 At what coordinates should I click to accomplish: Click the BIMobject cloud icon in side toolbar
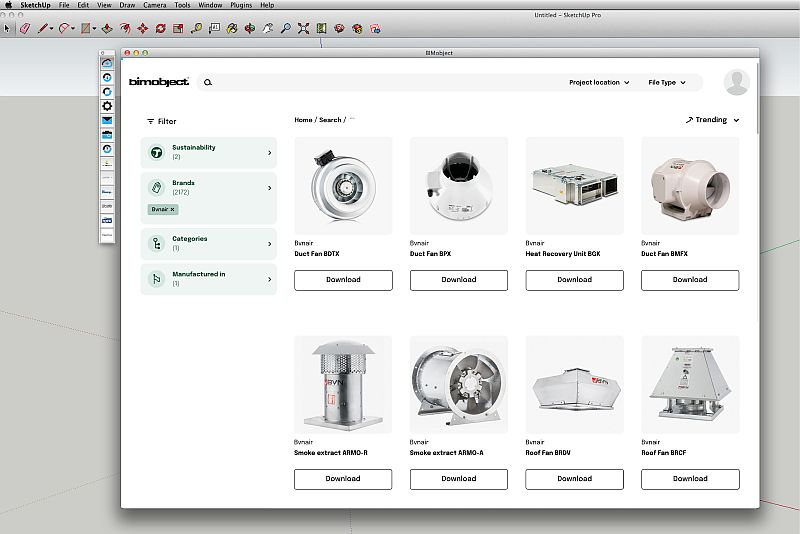pyautogui.click(x=107, y=63)
